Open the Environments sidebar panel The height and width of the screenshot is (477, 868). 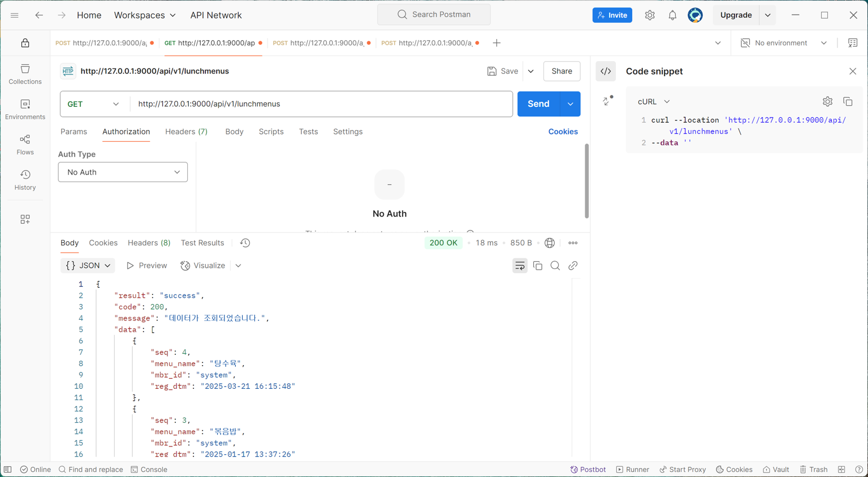(x=25, y=110)
